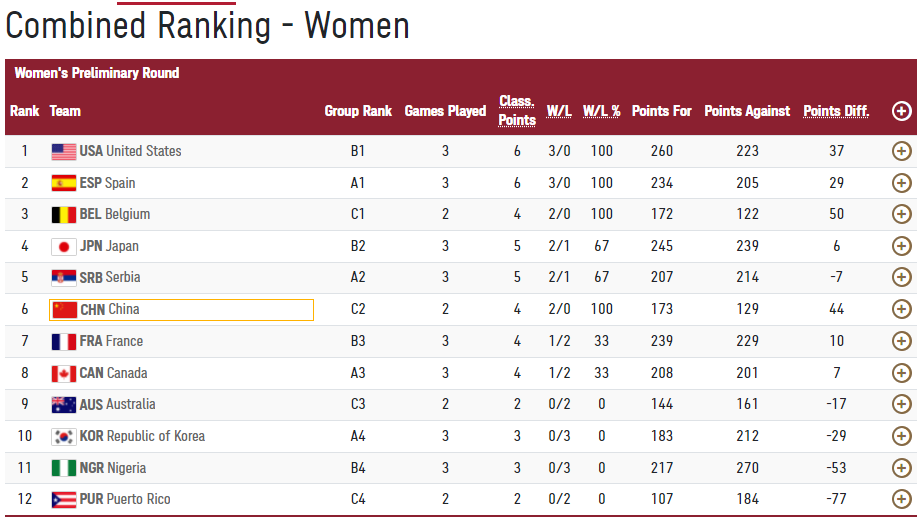The image size is (922, 520).
Task: Click the Japan flag icon
Action: [64, 247]
